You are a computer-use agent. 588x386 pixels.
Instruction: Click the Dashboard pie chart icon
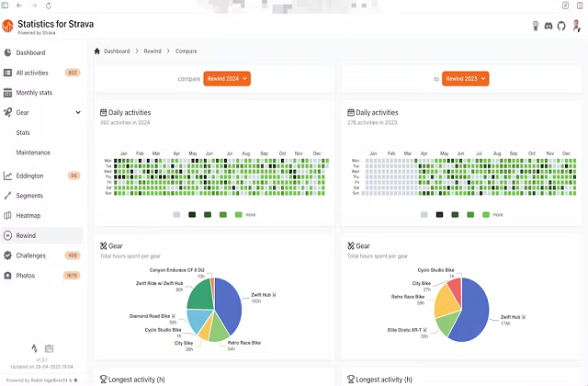pyautogui.click(x=7, y=53)
